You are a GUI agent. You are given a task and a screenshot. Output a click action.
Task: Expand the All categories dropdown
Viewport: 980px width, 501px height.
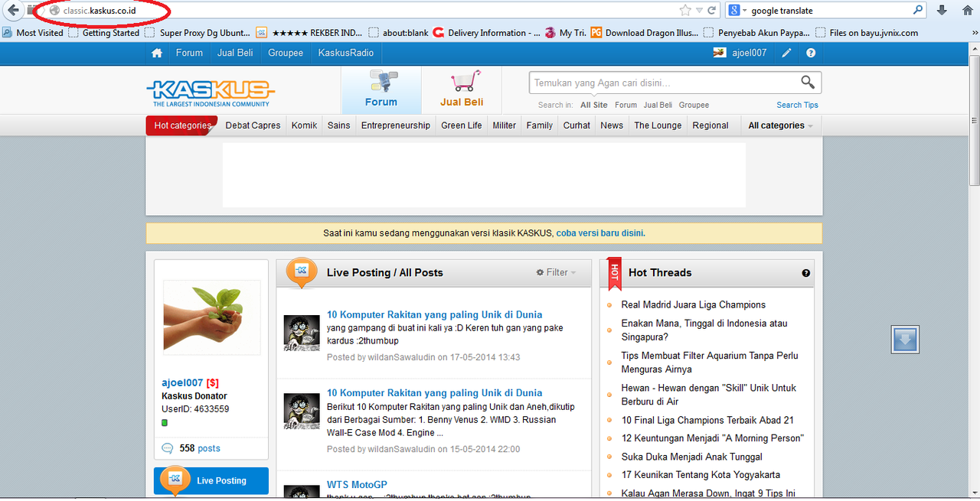(780, 125)
